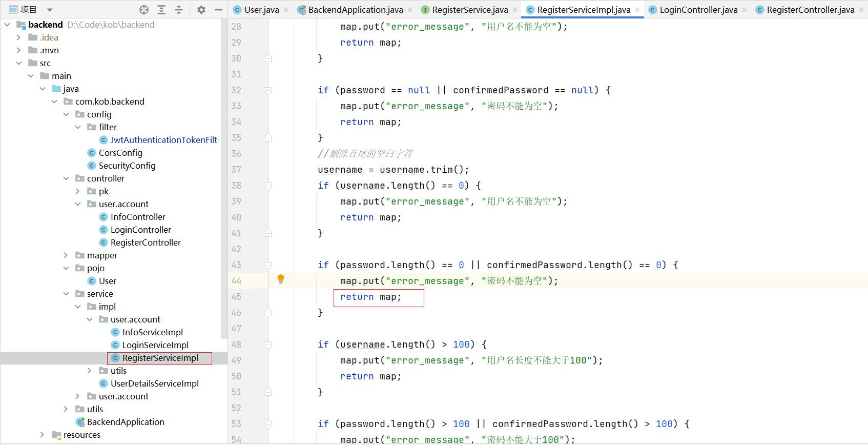Click the expand all icon in project panel
868x445 pixels.
pos(161,10)
